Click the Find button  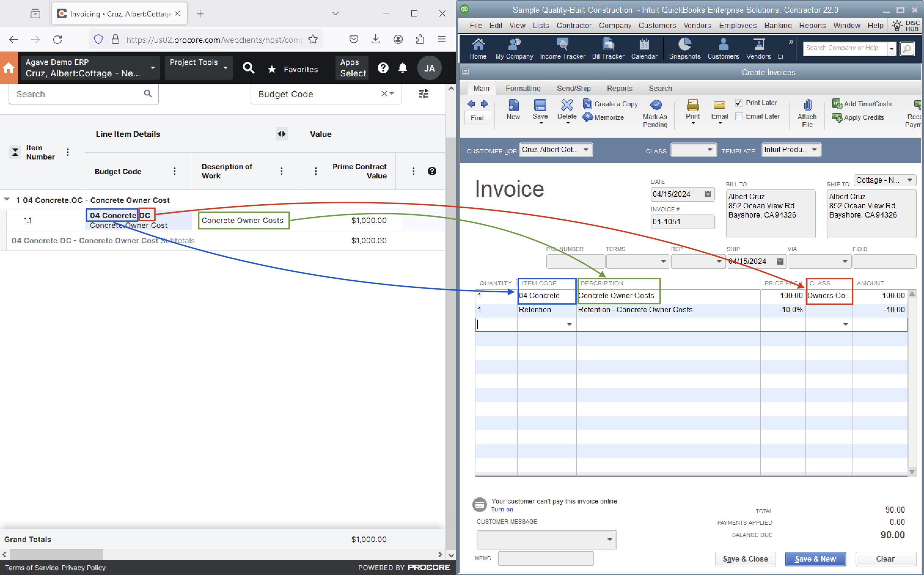coord(477,118)
